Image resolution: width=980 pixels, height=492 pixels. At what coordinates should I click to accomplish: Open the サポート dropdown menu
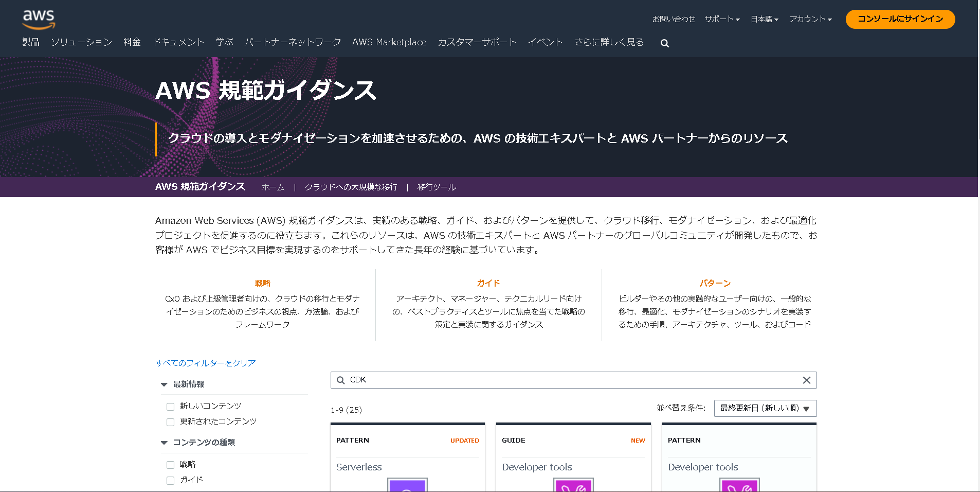[x=722, y=19]
